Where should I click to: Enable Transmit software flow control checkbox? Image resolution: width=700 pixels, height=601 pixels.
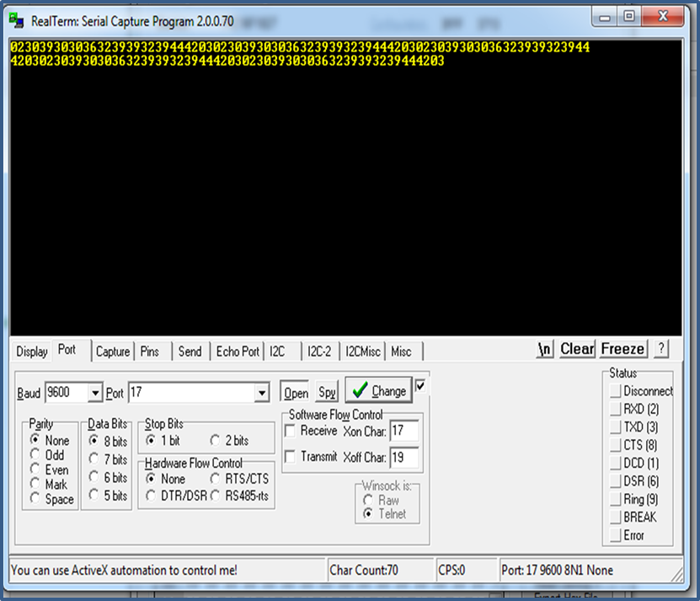[x=290, y=457]
